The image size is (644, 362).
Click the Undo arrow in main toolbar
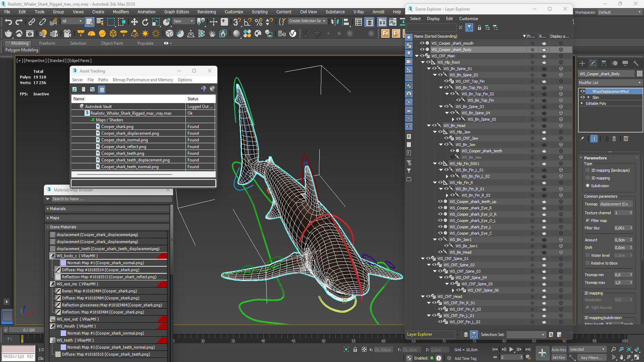[x=8, y=22]
